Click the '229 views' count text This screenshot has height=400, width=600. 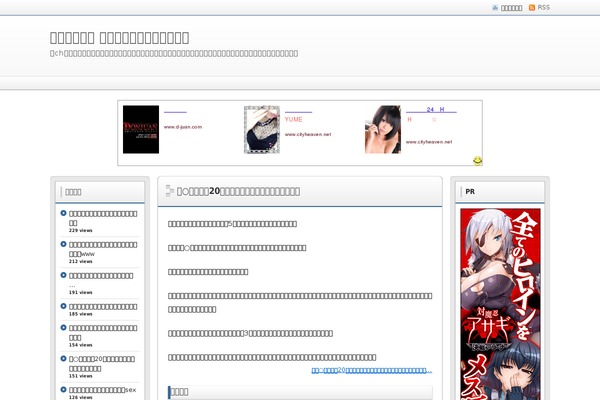[x=80, y=230]
